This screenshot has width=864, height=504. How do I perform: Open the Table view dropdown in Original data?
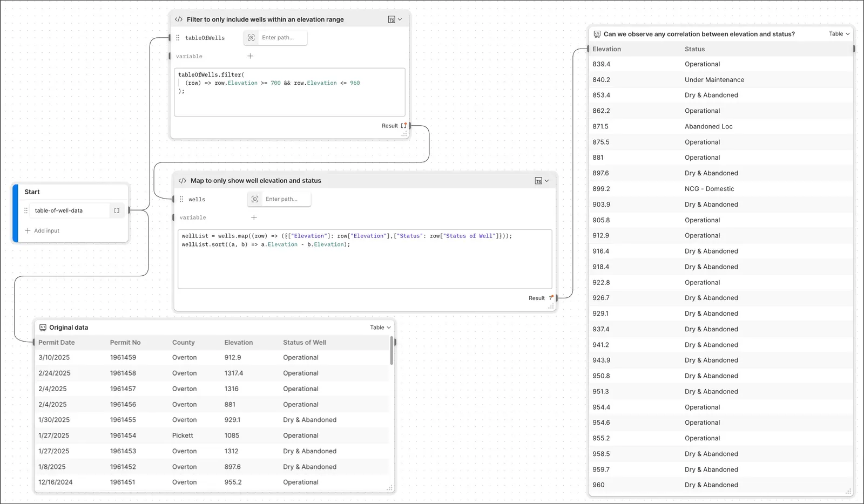tap(380, 328)
